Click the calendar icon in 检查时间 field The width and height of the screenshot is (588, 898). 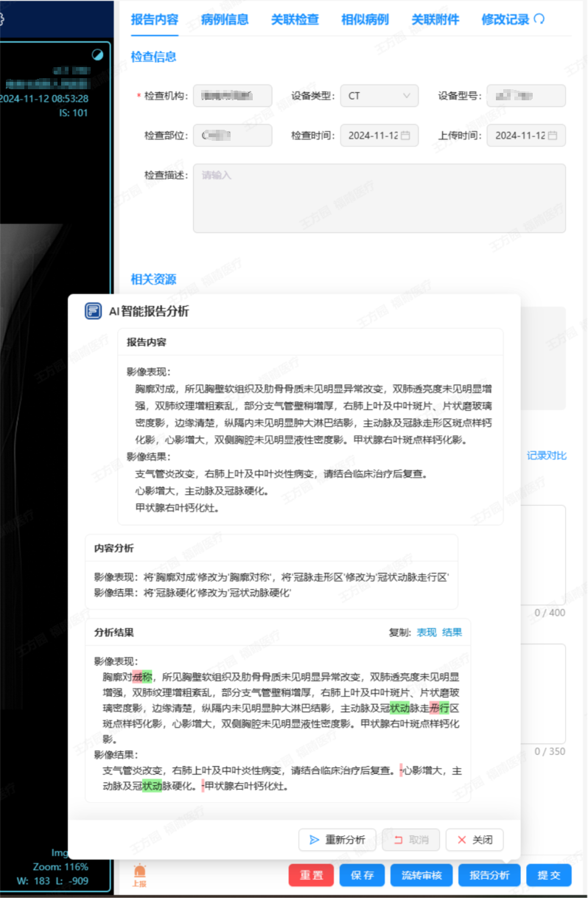click(x=405, y=136)
